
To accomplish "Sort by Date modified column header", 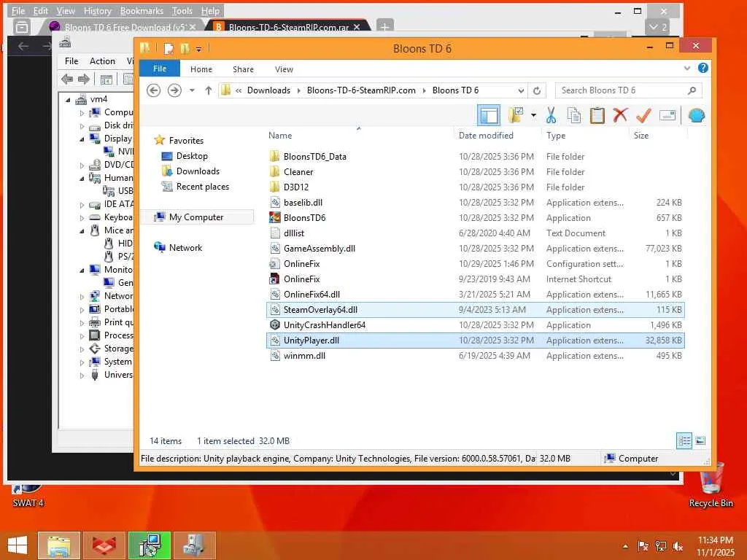I will (486, 135).
